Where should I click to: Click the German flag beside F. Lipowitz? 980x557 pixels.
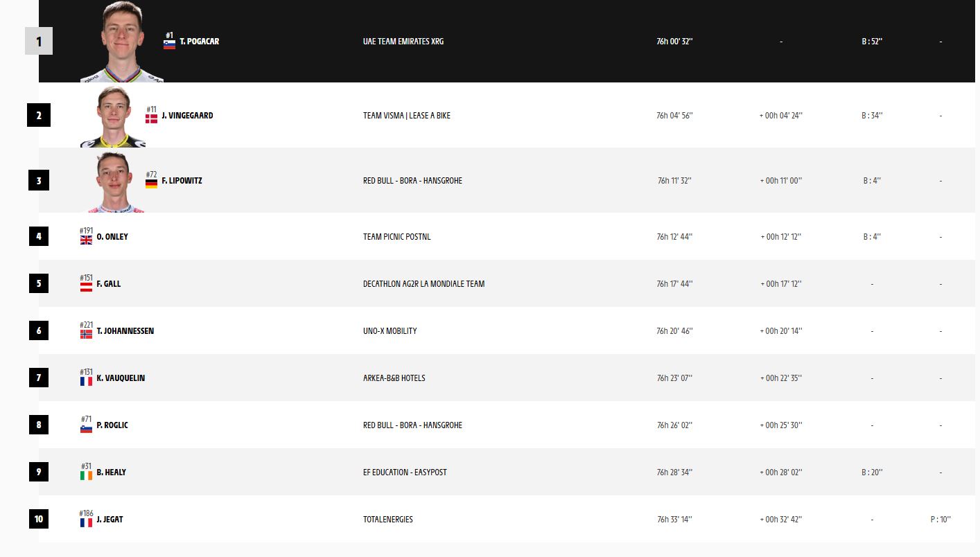151,184
